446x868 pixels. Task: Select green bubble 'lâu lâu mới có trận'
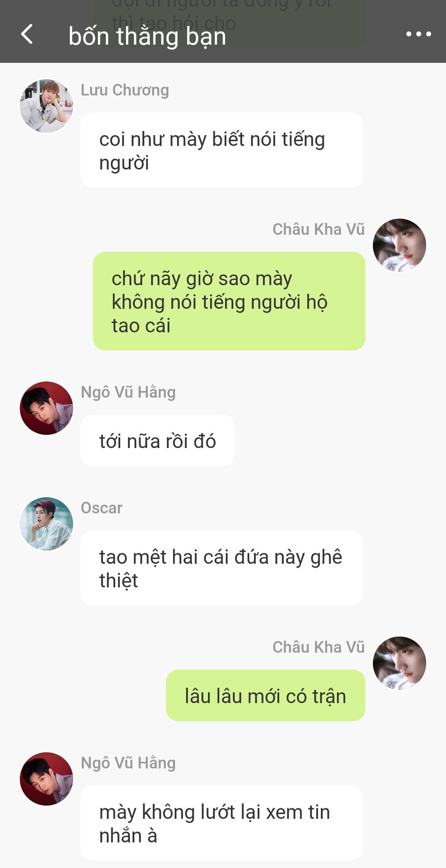266,695
